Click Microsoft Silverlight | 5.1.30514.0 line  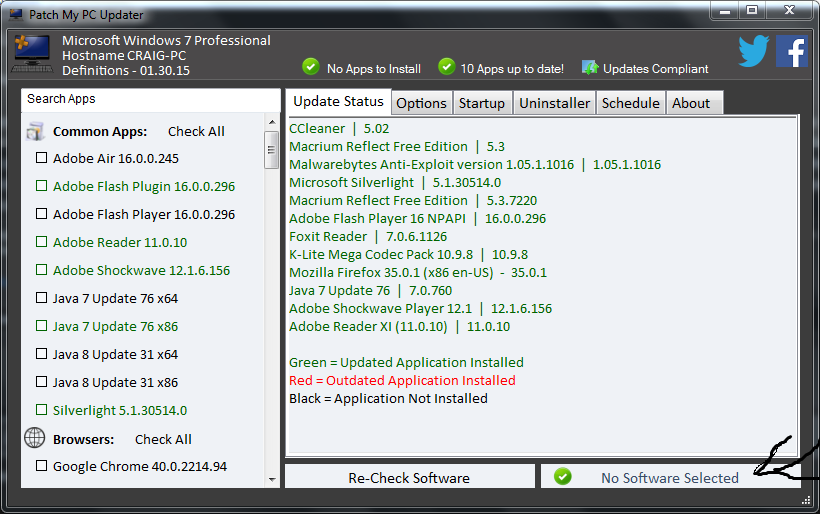tap(395, 182)
